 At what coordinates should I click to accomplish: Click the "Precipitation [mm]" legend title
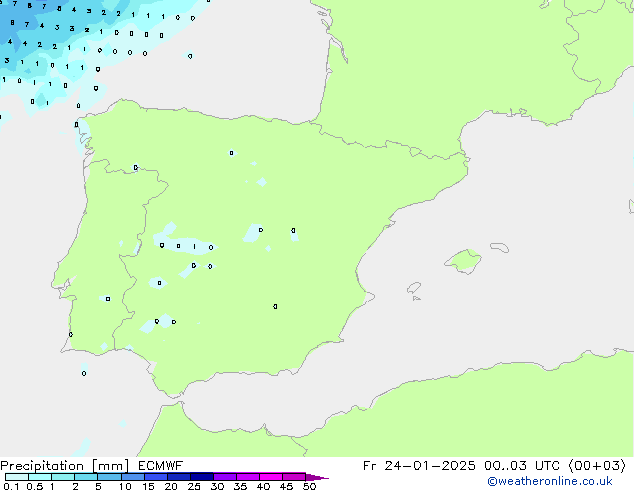[x=60, y=465]
